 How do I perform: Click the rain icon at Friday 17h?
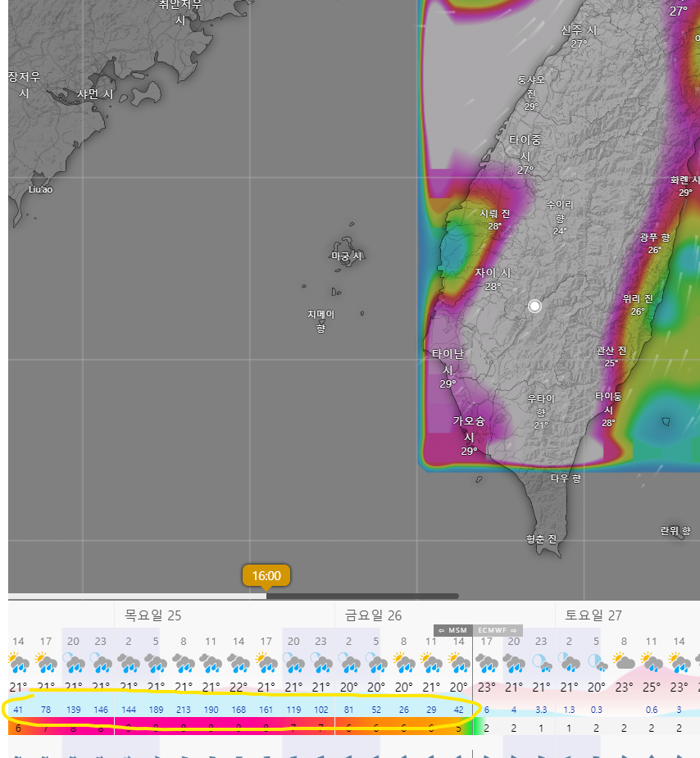(x=486, y=663)
